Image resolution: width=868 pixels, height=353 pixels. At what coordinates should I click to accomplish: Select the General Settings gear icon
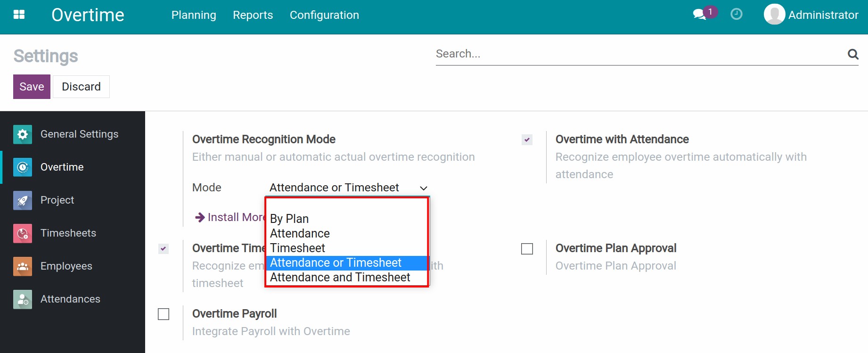[x=22, y=134]
